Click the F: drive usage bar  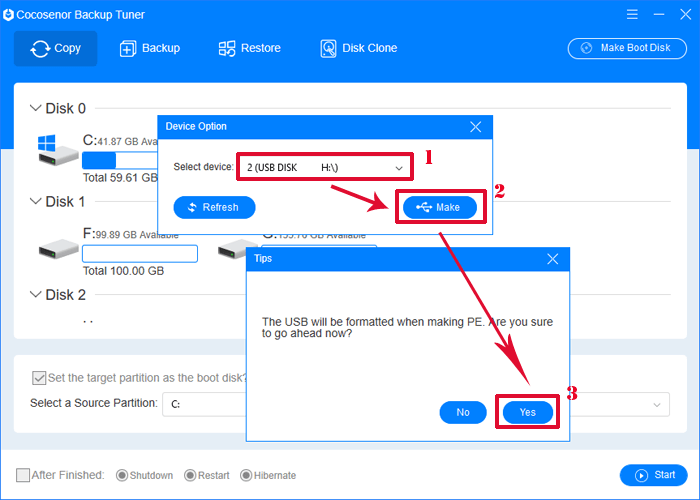[140, 254]
